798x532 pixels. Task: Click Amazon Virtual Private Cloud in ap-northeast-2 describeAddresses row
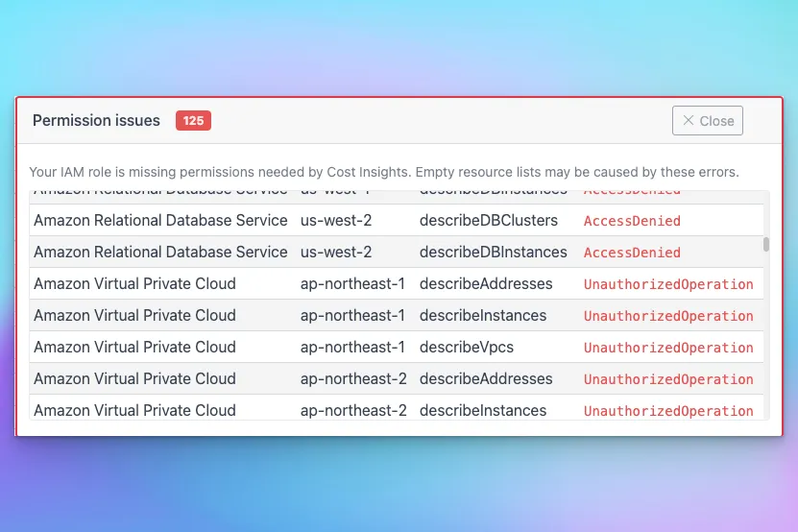tap(134, 378)
